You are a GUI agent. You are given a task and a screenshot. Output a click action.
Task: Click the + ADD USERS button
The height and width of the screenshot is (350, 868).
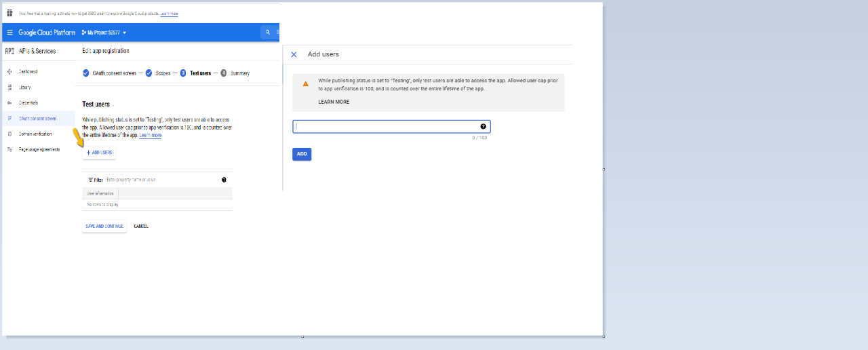(x=99, y=153)
